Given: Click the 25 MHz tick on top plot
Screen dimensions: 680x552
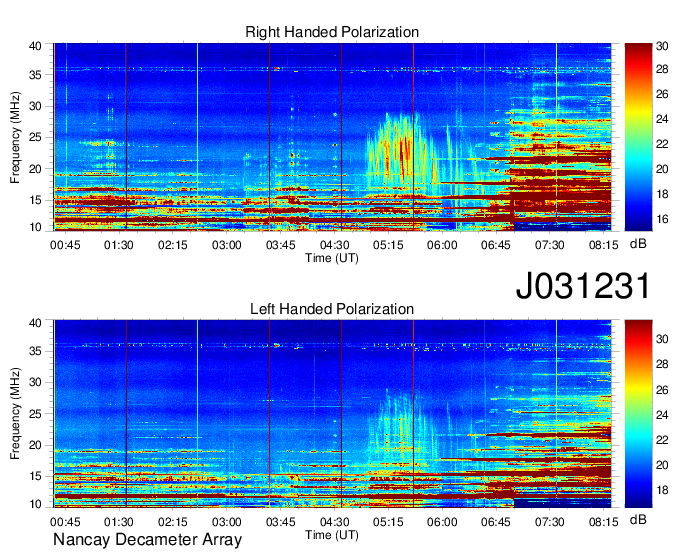Looking at the screenshot, I should point(35,137).
